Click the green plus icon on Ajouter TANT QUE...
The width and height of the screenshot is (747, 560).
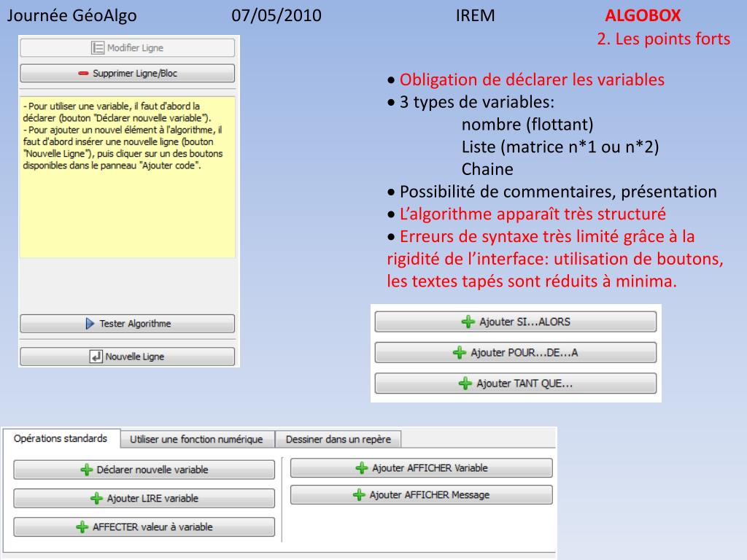(465, 384)
